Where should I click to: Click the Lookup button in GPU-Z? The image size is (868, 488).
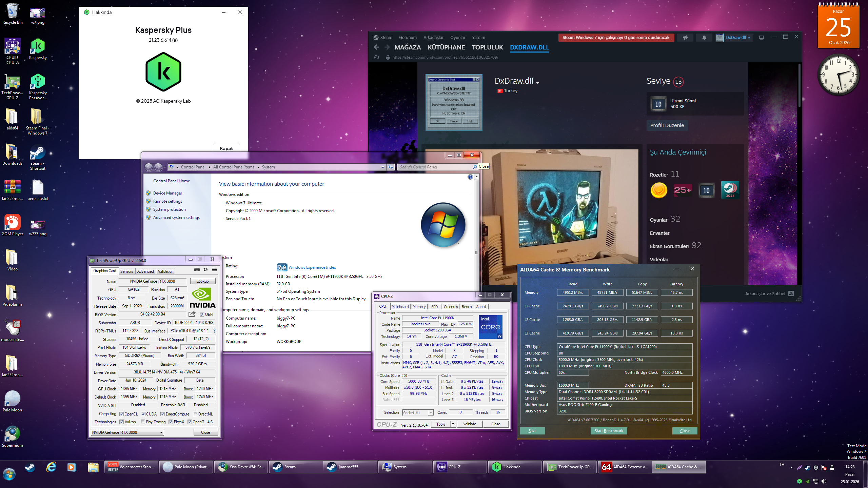pos(203,281)
